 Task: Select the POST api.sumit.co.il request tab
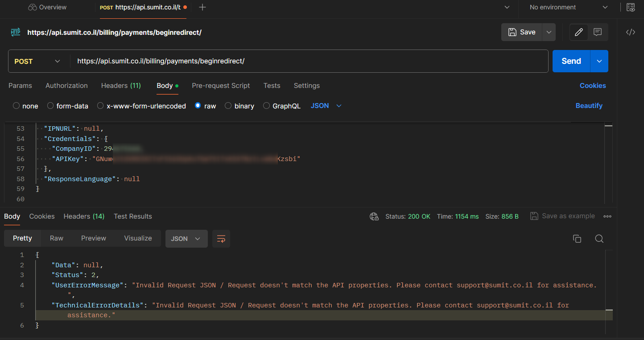(143, 7)
